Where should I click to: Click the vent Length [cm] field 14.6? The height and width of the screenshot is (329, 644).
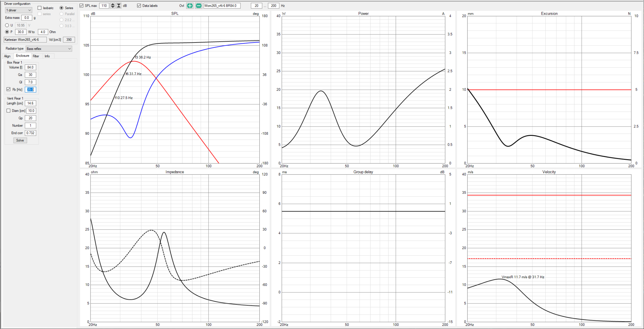pos(31,103)
